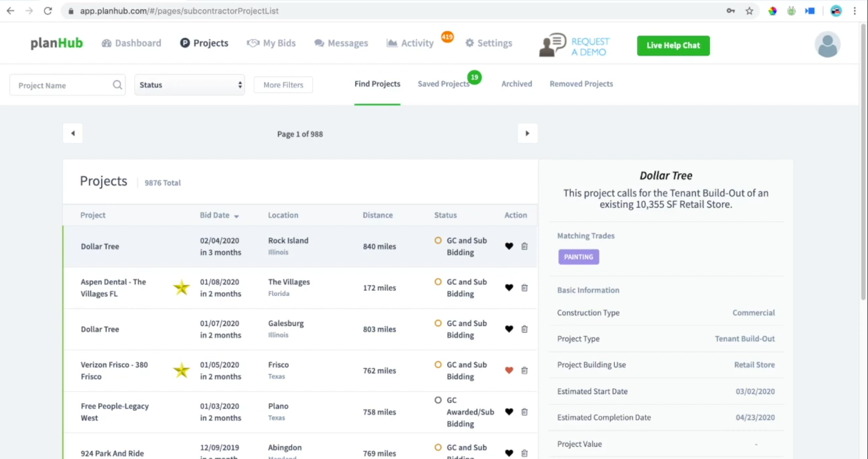The image size is (868, 459).
Task: Open More Filters
Action: click(283, 85)
